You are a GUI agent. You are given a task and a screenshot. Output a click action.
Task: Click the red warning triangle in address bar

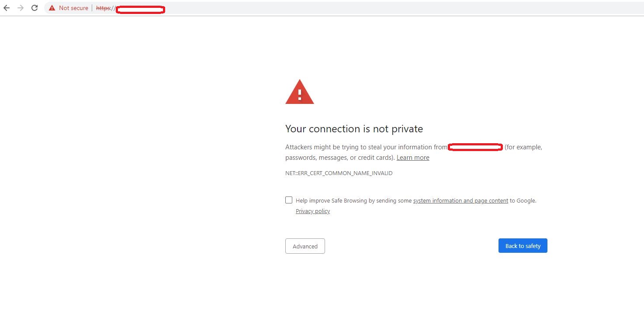[52, 8]
